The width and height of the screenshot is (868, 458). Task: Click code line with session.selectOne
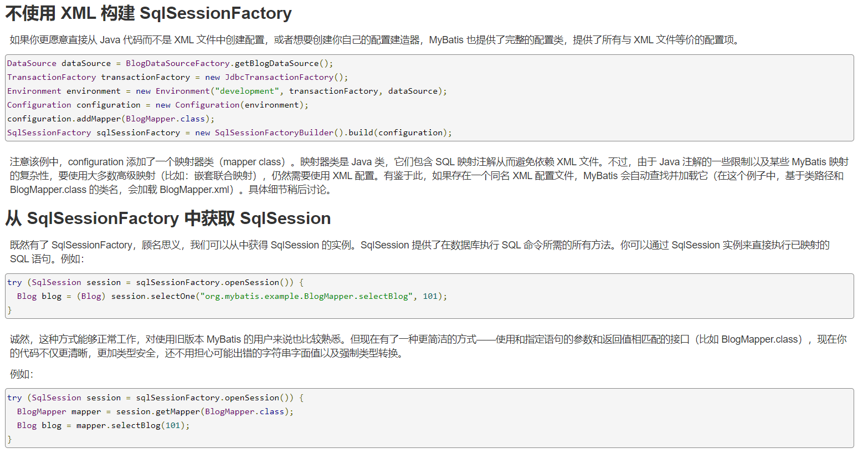[232, 296]
